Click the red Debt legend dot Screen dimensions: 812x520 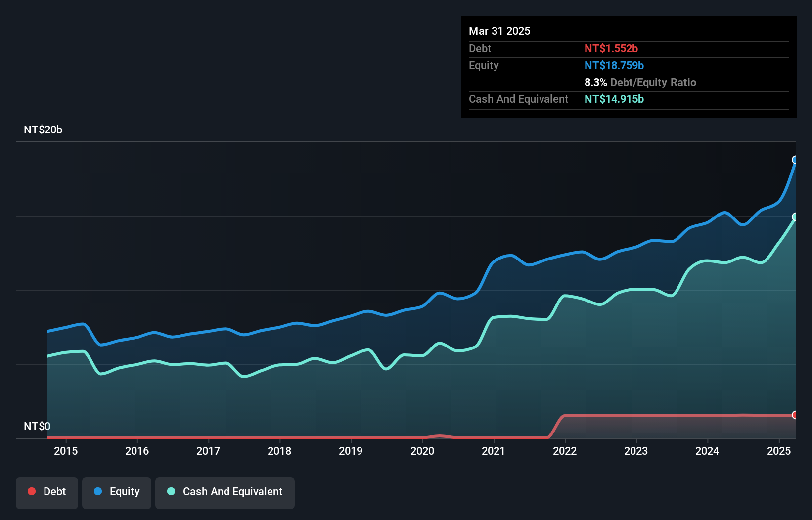pos(32,491)
